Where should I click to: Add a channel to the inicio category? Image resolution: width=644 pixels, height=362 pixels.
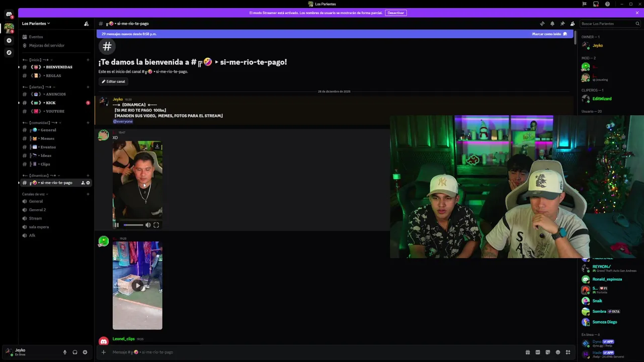pyautogui.click(x=88, y=60)
